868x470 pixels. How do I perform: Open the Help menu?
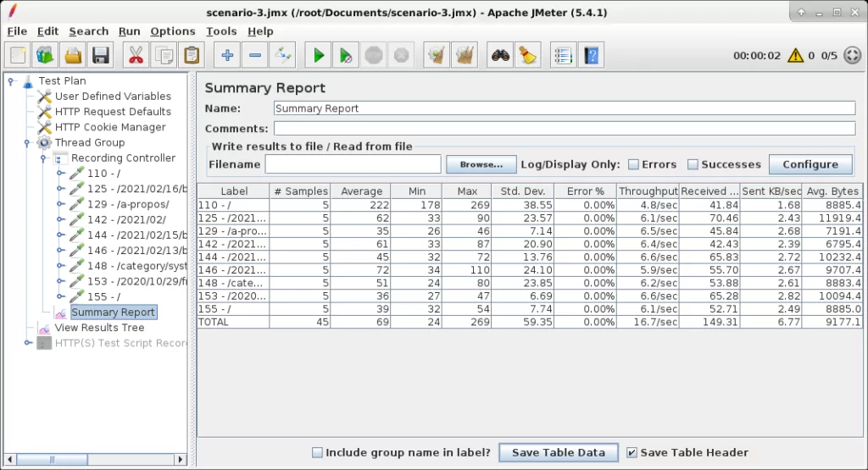click(x=260, y=31)
